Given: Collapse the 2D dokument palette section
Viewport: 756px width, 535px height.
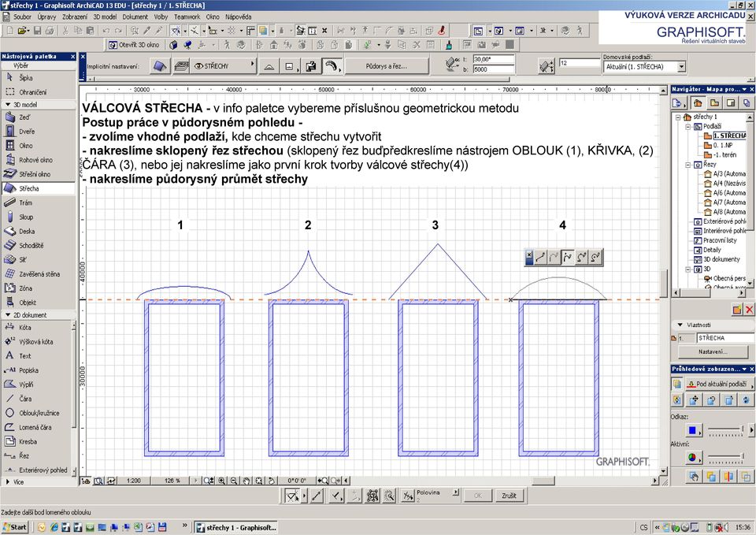Looking at the screenshot, I should [8, 315].
